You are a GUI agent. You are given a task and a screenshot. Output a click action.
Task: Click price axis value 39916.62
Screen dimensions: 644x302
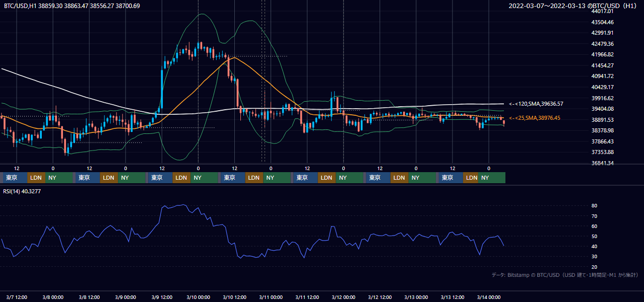pyautogui.click(x=602, y=98)
